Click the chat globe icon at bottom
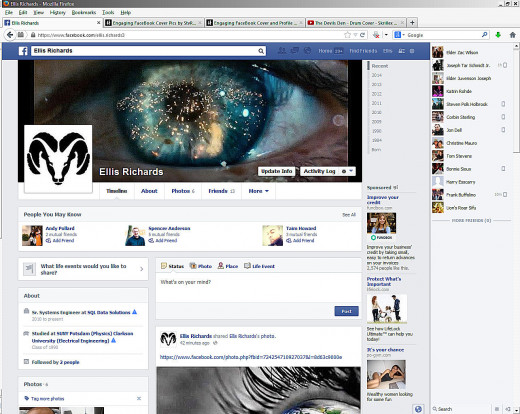The width and height of the screenshot is (520, 414). pos(418,409)
